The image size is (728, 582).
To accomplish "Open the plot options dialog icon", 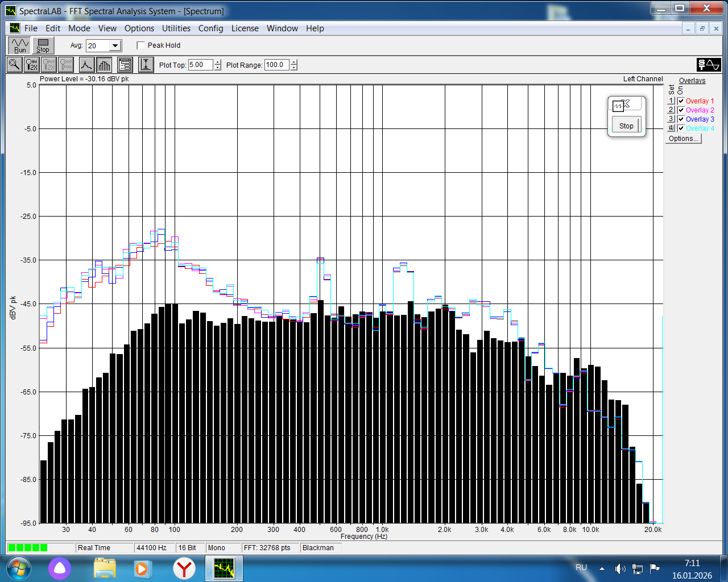I will coord(125,65).
